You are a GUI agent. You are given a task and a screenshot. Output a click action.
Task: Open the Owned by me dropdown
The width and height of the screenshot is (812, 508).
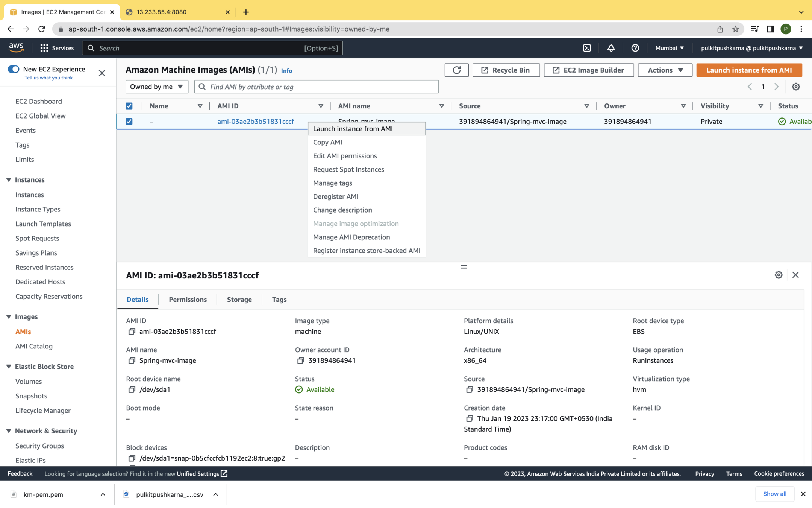point(156,87)
